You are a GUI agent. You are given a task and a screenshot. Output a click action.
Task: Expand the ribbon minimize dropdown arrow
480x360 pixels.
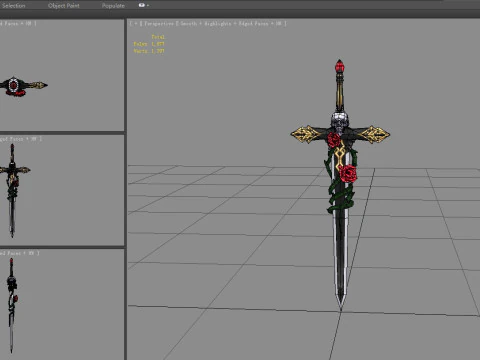(148, 6)
